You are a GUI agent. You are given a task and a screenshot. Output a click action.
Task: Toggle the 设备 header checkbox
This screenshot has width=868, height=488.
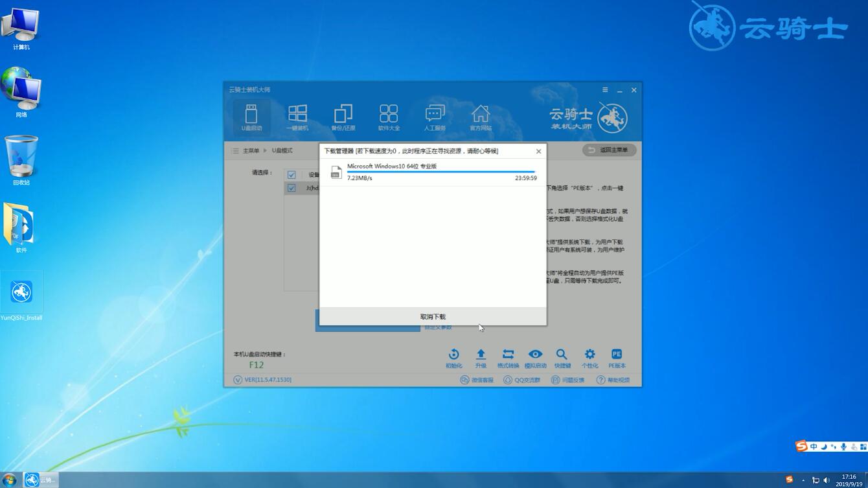coord(291,175)
